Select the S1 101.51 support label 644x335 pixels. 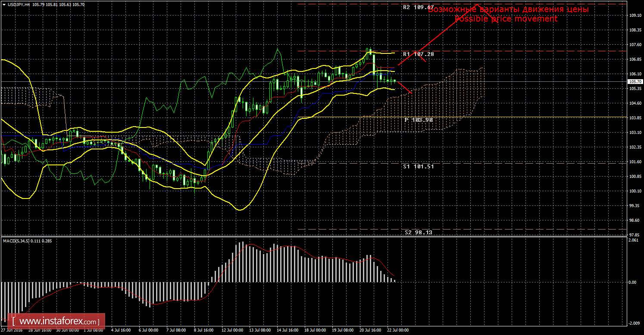coord(418,166)
